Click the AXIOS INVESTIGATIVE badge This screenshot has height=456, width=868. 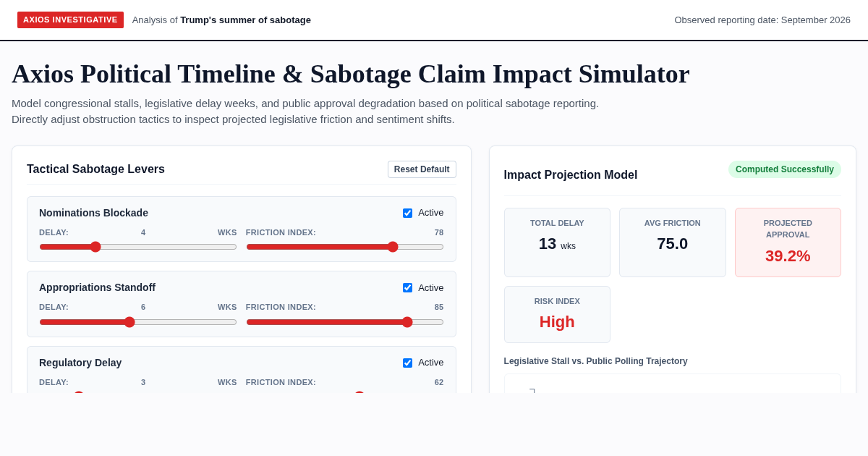[70, 20]
